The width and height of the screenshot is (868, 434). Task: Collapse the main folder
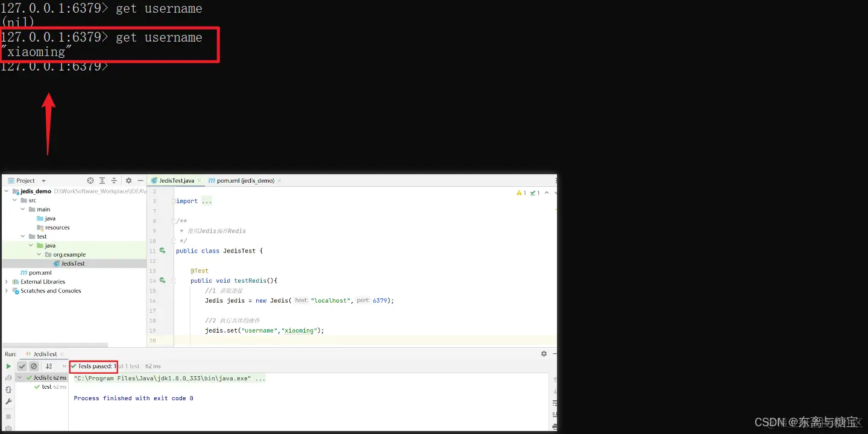coord(23,209)
